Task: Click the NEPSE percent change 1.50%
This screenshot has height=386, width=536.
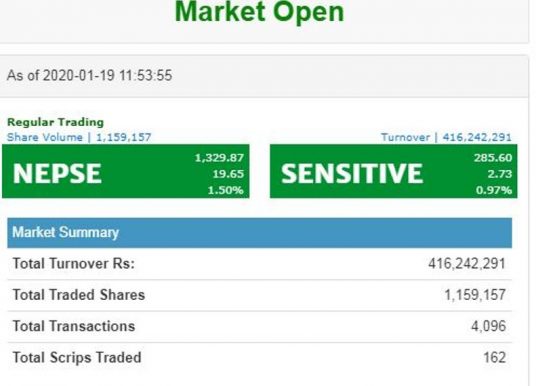Action: point(226,190)
